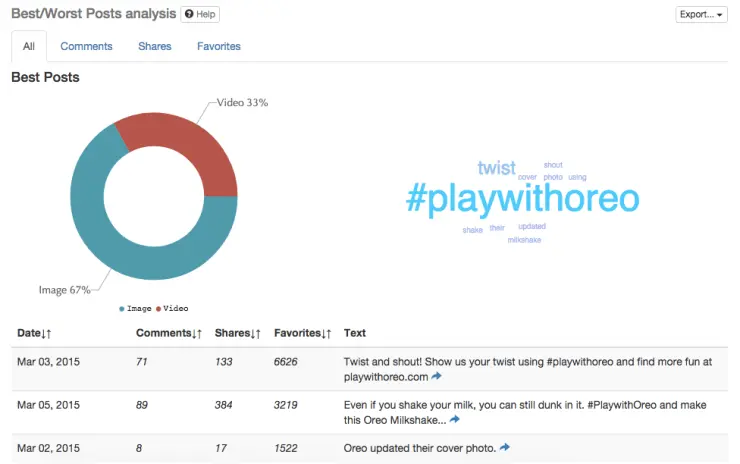
Task: Click the word twist in word cloud
Action: point(496,168)
